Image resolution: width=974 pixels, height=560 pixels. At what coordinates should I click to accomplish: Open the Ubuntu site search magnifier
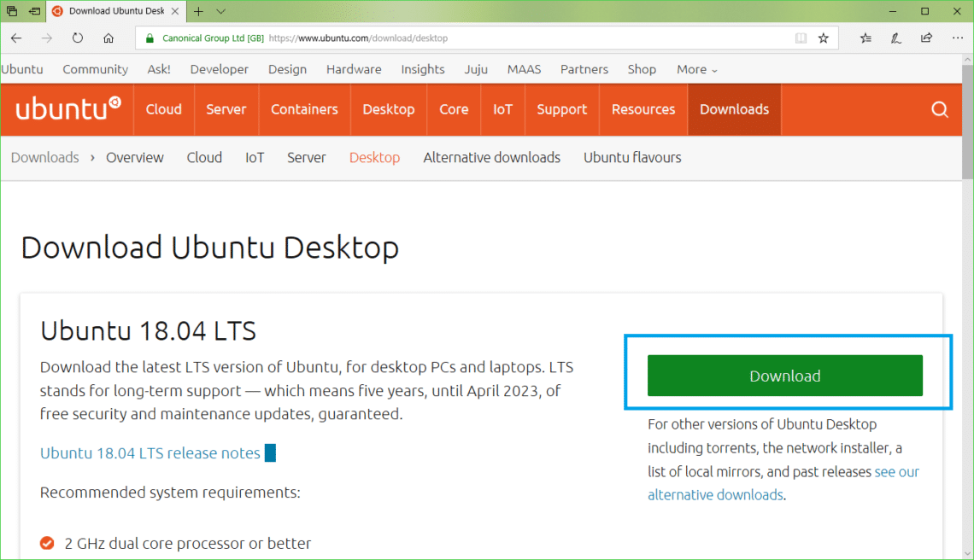click(940, 109)
